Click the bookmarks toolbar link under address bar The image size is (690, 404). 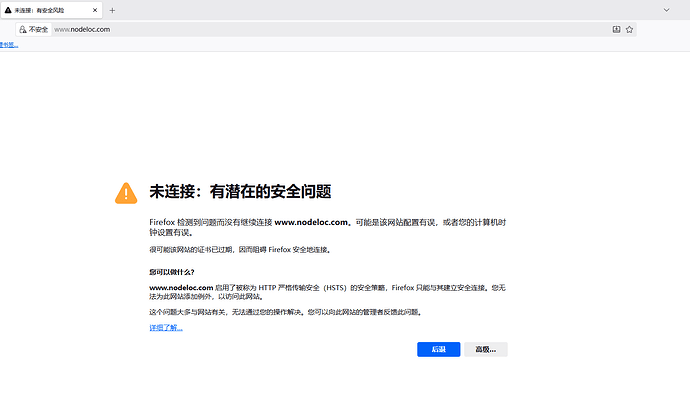pyautogui.click(x=9, y=44)
